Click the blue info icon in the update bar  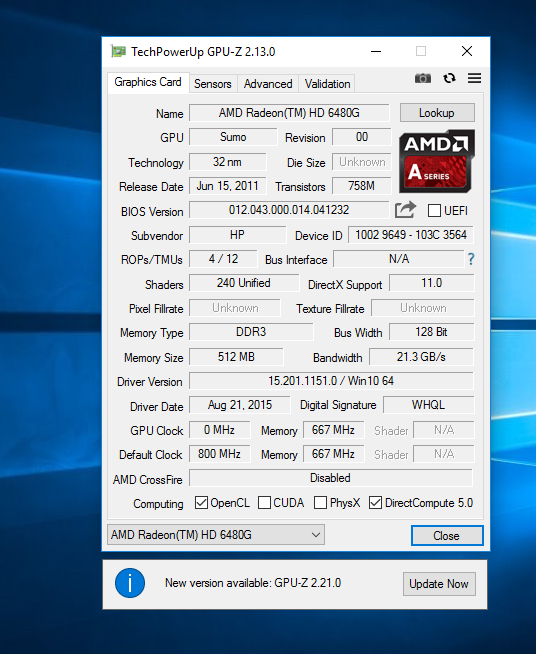point(130,583)
